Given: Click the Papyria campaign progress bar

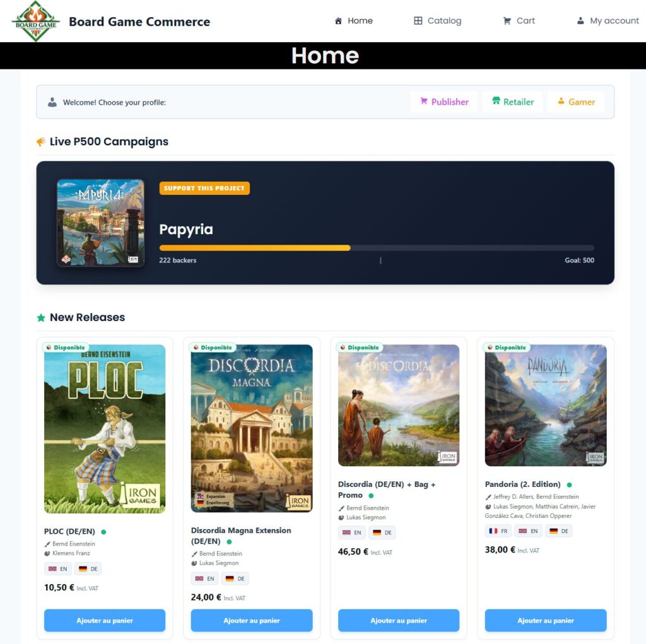Looking at the screenshot, I should coord(377,248).
